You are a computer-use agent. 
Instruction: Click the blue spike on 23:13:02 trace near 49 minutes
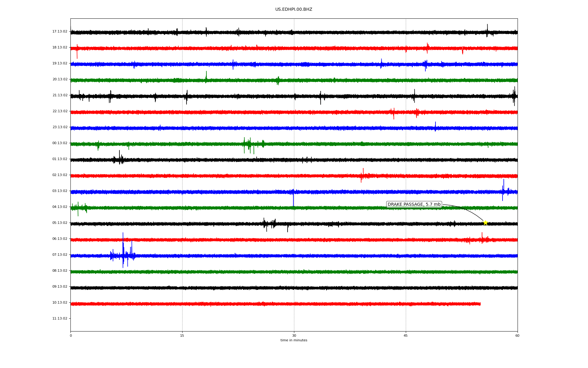click(x=435, y=126)
